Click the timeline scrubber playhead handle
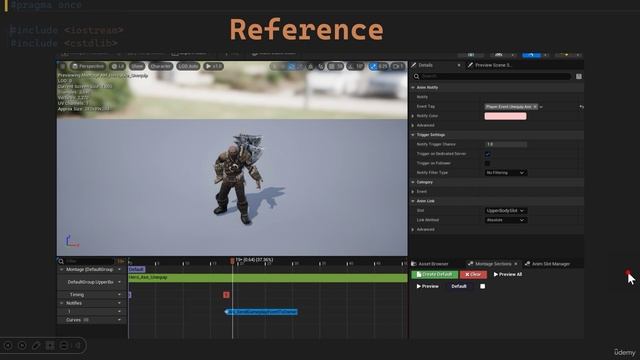The width and height of the screenshot is (640, 360). pos(232,261)
